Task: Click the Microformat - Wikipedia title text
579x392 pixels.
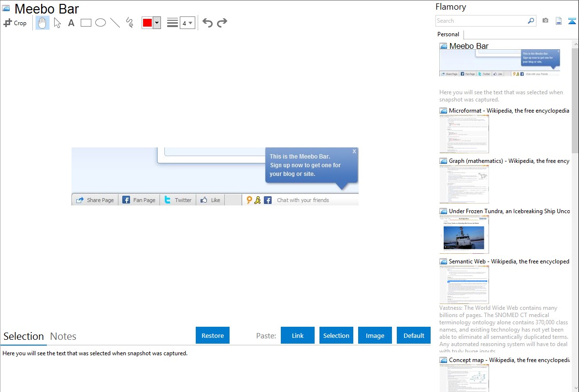Action: pyautogui.click(x=509, y=111)
